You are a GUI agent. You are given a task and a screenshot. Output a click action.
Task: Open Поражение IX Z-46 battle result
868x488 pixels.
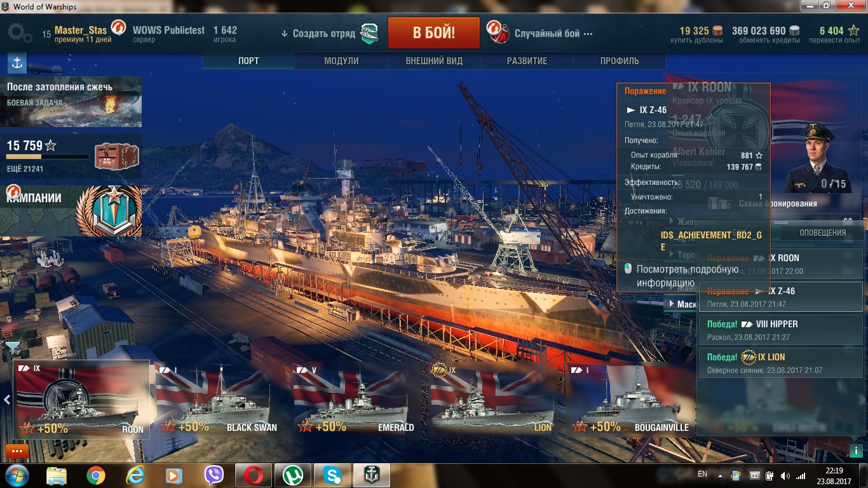(781, 297)
